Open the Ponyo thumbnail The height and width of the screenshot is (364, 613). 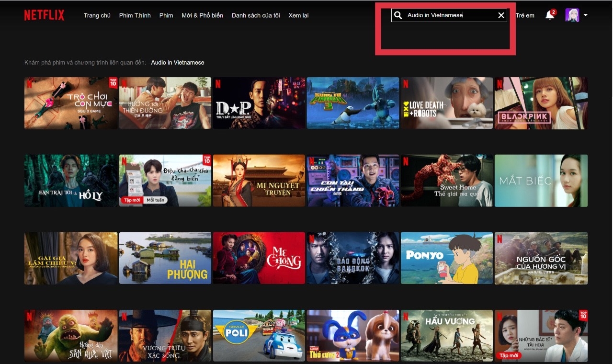click(447, 258)
